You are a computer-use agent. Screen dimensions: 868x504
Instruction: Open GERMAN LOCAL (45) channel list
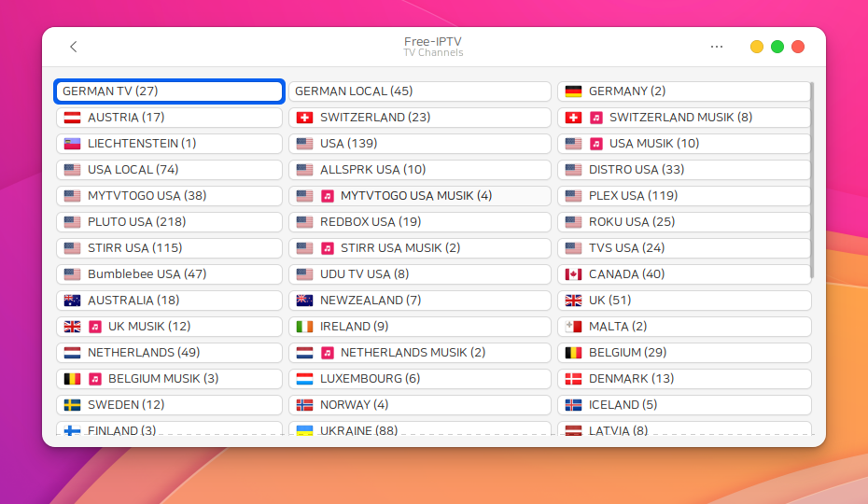pyautogui.click(x=419, y=91)
